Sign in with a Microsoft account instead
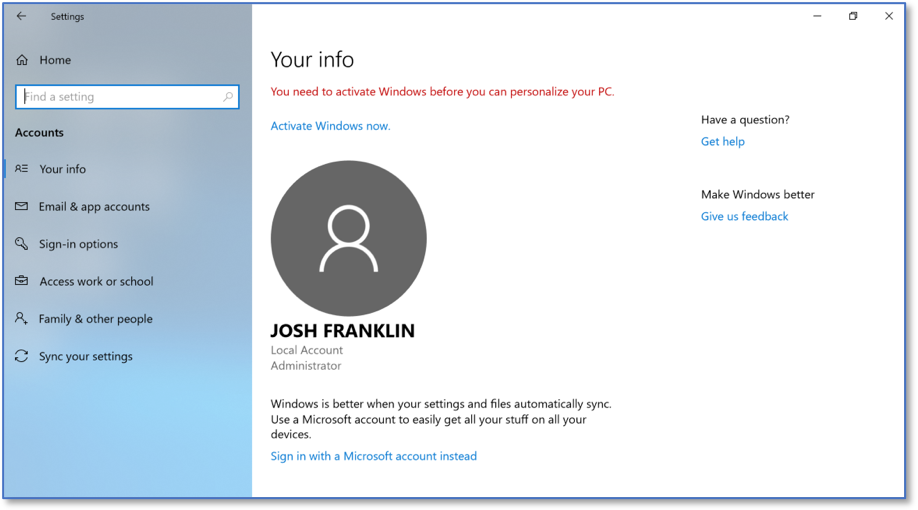Image resolution: width=918 pixels, height=510 pixels. [374, 456]
